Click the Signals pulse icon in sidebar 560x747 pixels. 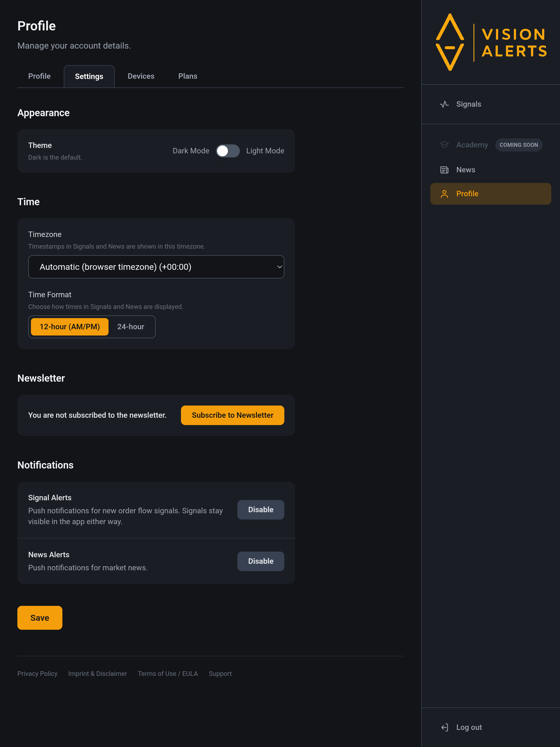444,104
